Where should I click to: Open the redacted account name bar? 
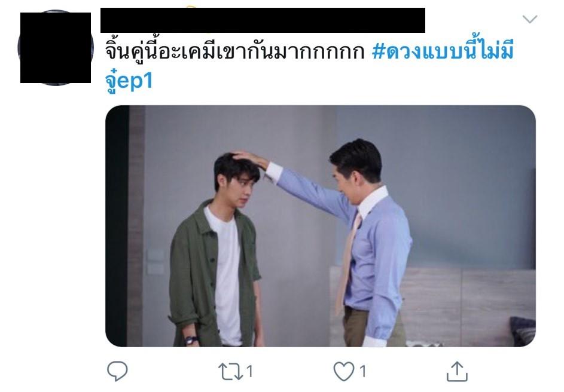(x=263, y=20)
